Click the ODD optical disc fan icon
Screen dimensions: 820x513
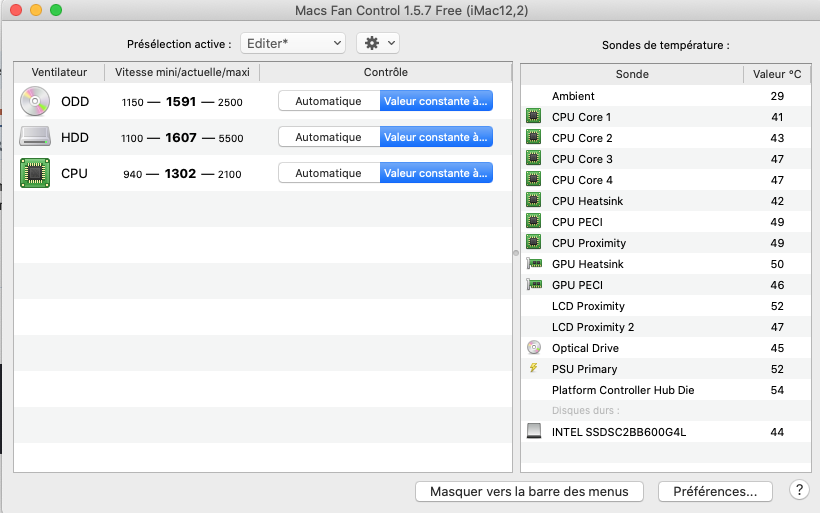34,101
